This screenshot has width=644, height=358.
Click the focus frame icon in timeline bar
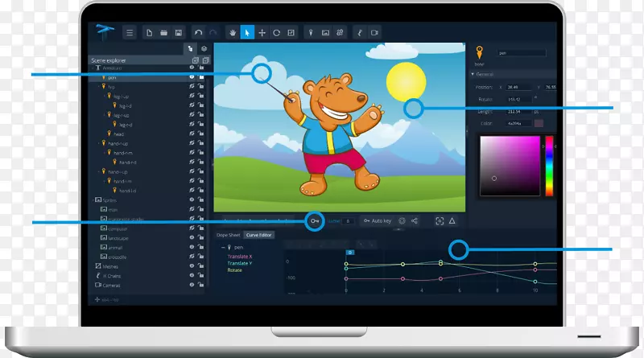coord(440,221)
